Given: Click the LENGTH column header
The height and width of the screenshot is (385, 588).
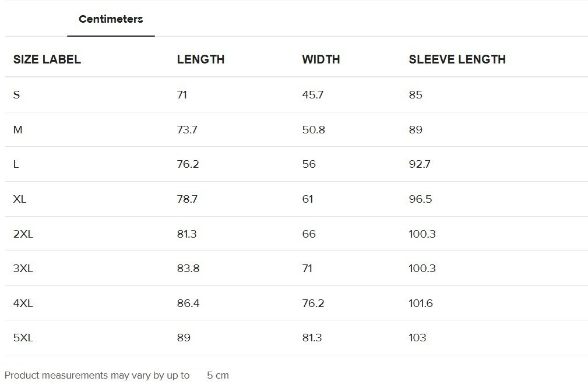Looking at the screenshot, I should pos(200,59).
